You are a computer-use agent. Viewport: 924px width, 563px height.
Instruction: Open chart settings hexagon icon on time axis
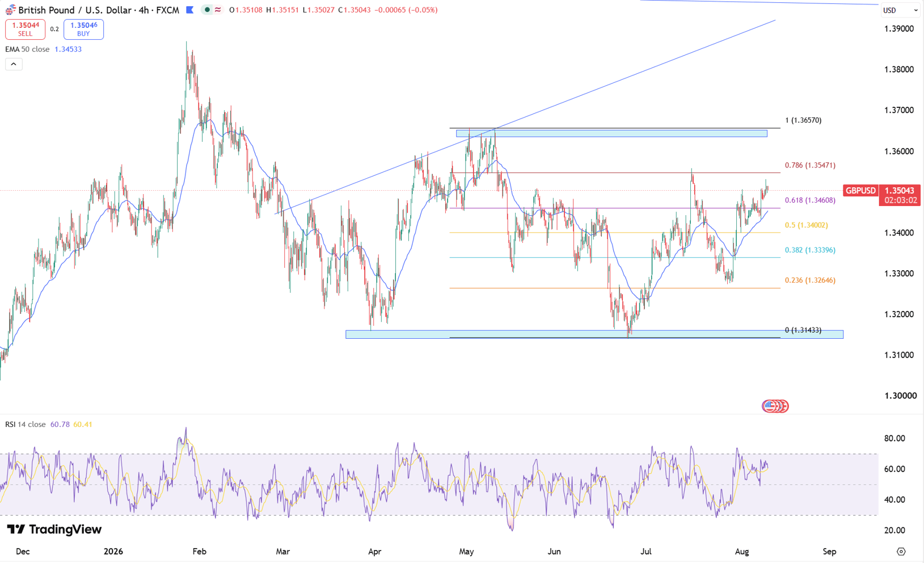pyautogui.click(x=901, y=552)
